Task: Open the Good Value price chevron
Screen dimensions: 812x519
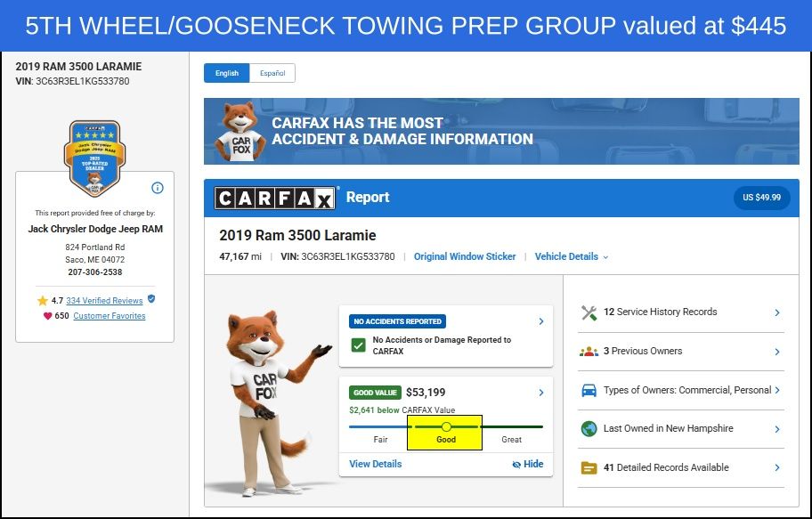Action: pyautogui.click(x=541, y=393)
